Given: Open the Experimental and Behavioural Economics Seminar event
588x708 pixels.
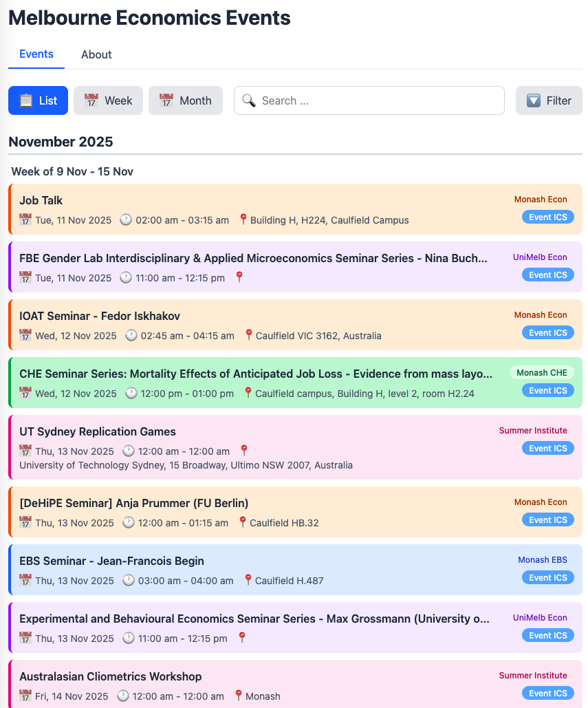Looking at the screenshot, I should coord(254,619).
